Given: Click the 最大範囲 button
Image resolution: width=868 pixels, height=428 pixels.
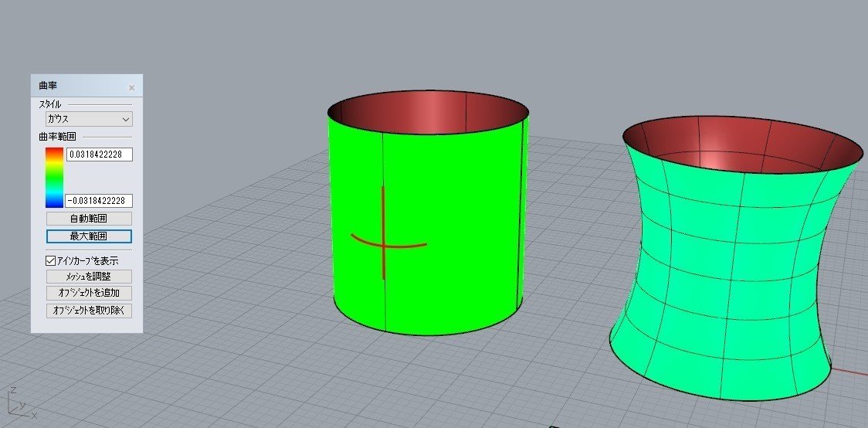Looking at the screenshot, I should tap(89, 236).
